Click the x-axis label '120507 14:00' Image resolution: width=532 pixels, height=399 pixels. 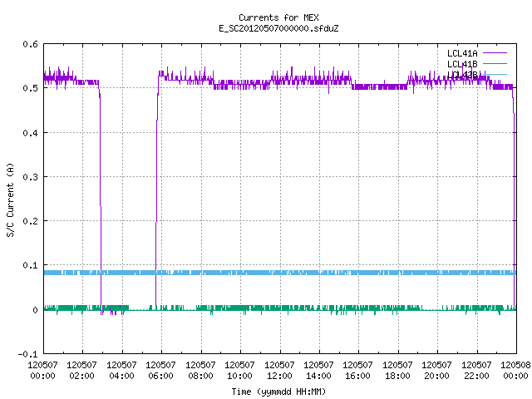pyautogui.click(x=318, y=370)
